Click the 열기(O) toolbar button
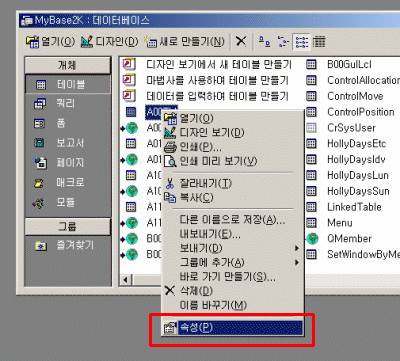 point(51,42)
